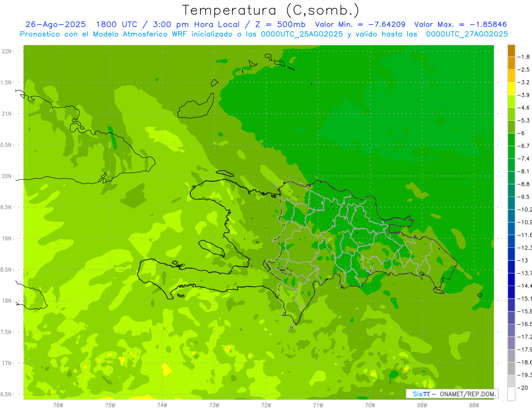Click the 'Temperatura (C,somb.)' chart title

[x=271, y=10]
